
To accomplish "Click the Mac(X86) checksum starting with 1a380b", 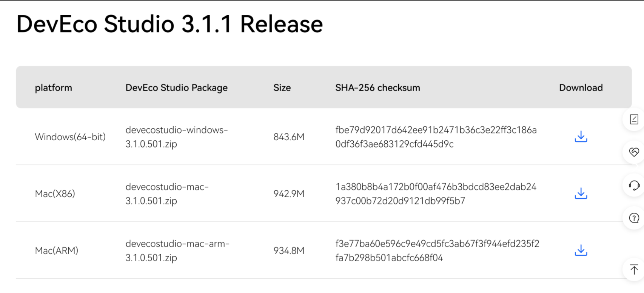I will tap(436, 194).
